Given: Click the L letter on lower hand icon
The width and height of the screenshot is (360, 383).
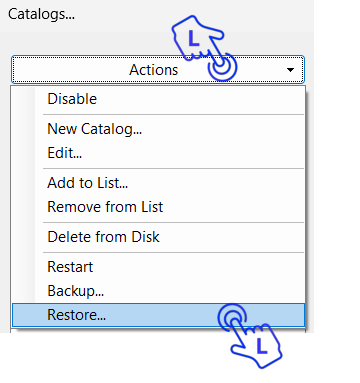Looking at the screenshot, I should (262, 347).
